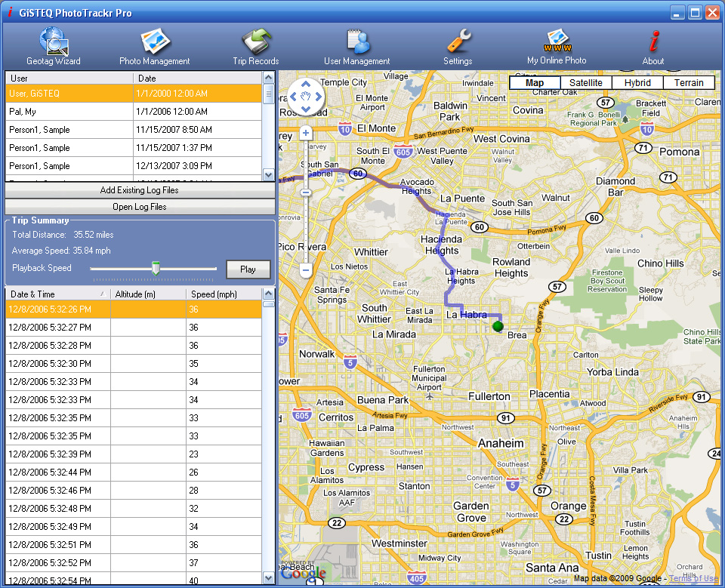Select Person1 trip dated 11/15/2007 8:50 AM
Screen dimensions: 725x588
coord(134,129)
